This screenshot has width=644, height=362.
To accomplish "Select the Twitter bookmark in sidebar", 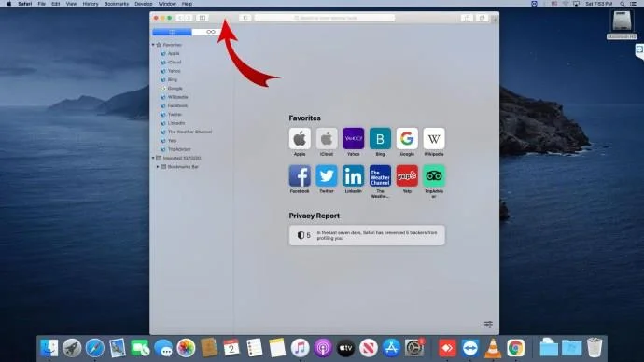I will [171, 115].
